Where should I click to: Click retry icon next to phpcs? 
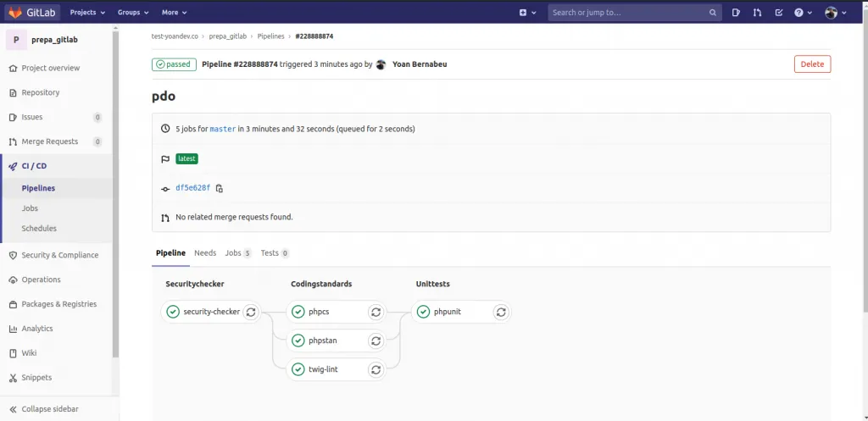point(376,312)
